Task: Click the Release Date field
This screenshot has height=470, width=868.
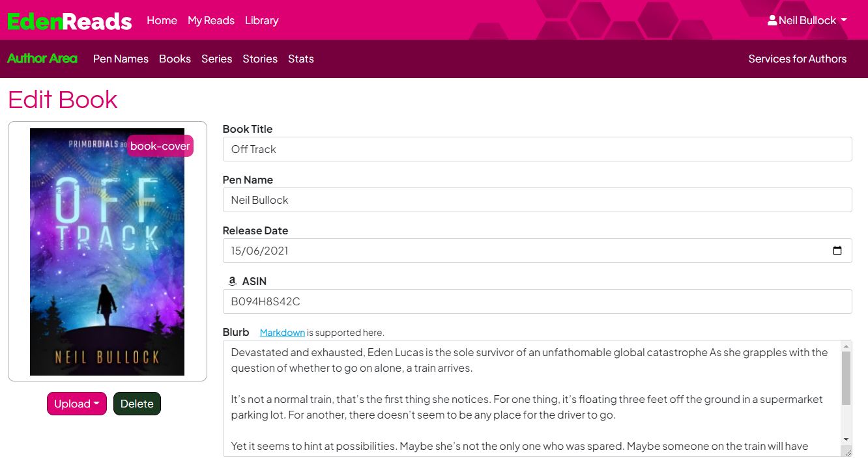Action: [x=537, y=251]
